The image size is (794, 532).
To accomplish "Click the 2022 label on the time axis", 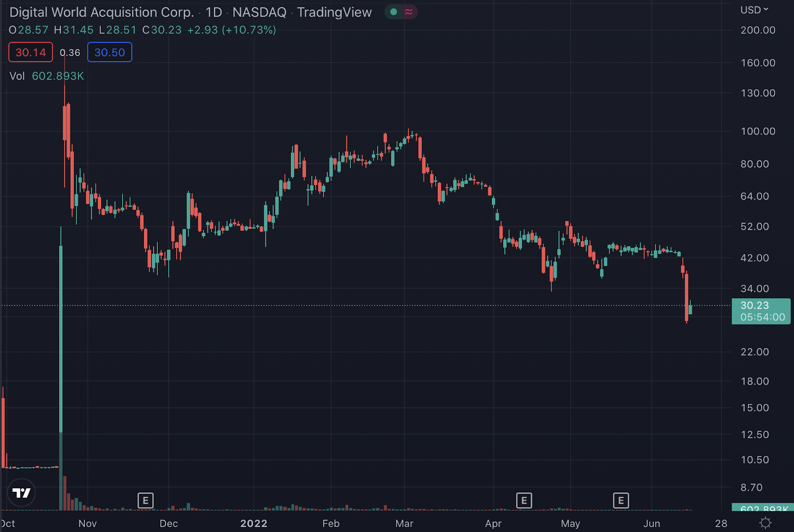I will [x=254, y=524].
